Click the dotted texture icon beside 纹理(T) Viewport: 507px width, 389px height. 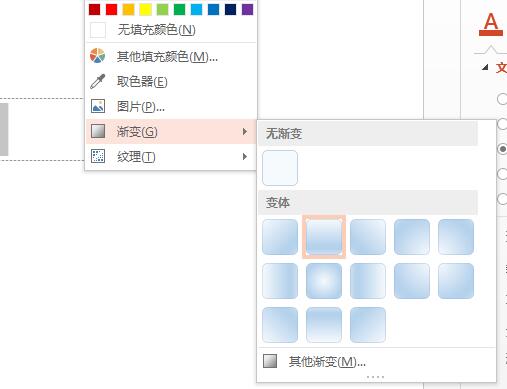[98, 156]
